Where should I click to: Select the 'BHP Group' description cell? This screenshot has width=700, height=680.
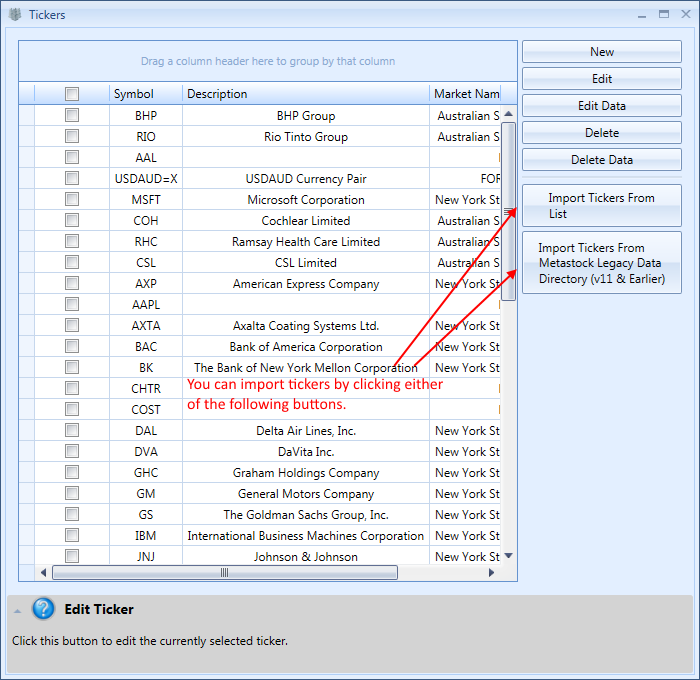tap(306, 116)
